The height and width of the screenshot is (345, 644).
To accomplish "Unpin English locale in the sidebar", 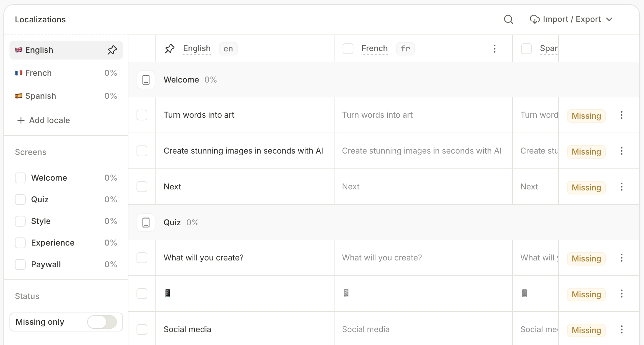I will pos(112,50).
